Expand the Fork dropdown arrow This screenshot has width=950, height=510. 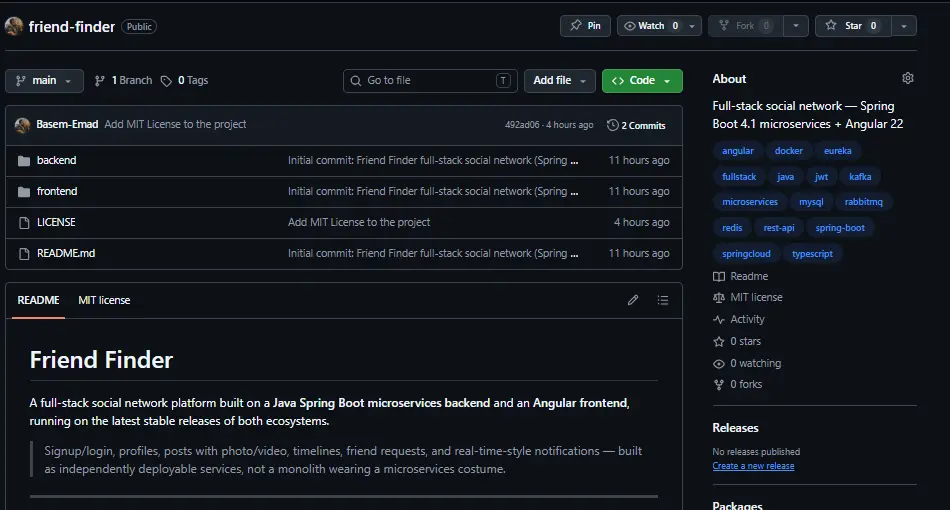796,26
